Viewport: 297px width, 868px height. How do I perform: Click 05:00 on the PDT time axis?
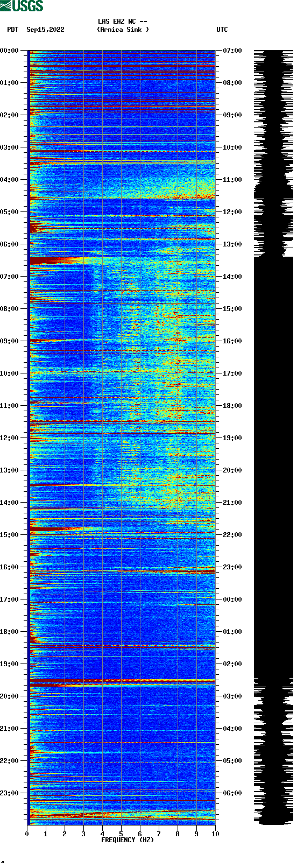[10, 212]
